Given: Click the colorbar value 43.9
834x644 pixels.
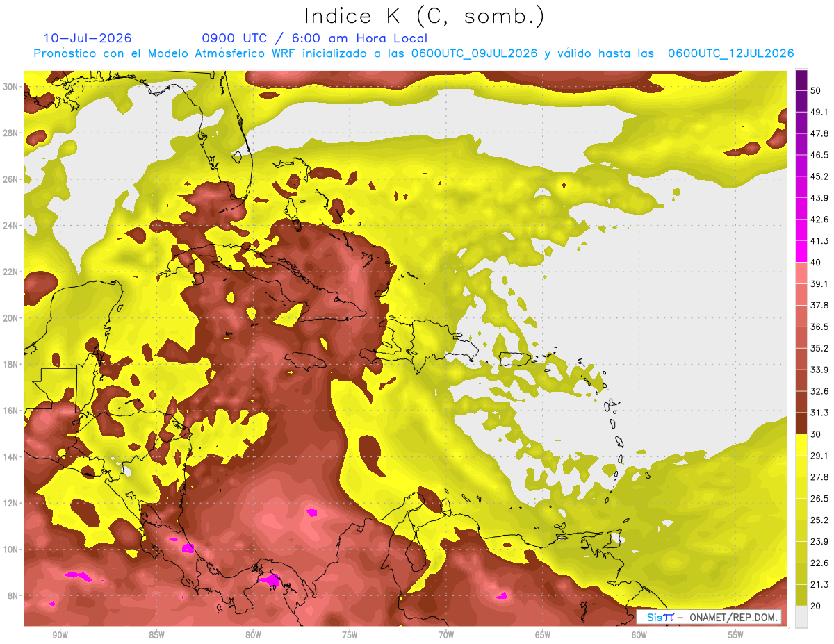Looking at the screenshot, I should (x=819, y=198).
